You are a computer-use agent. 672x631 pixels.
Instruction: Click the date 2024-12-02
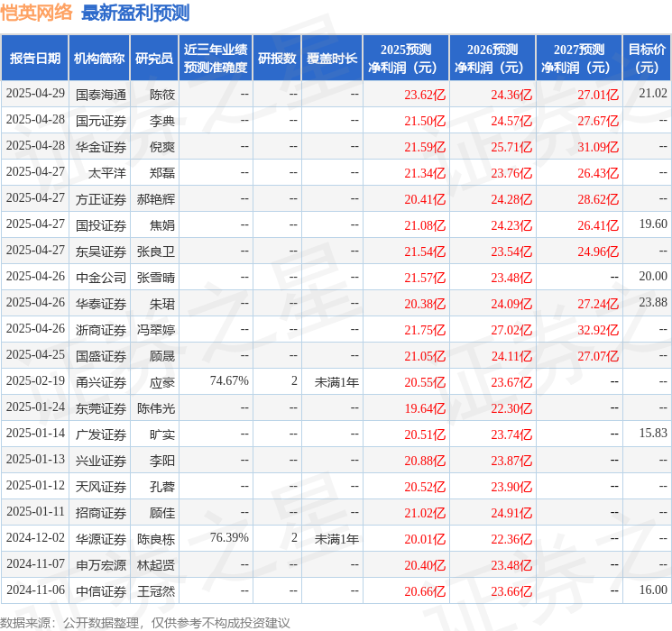[x=35, y=537]
